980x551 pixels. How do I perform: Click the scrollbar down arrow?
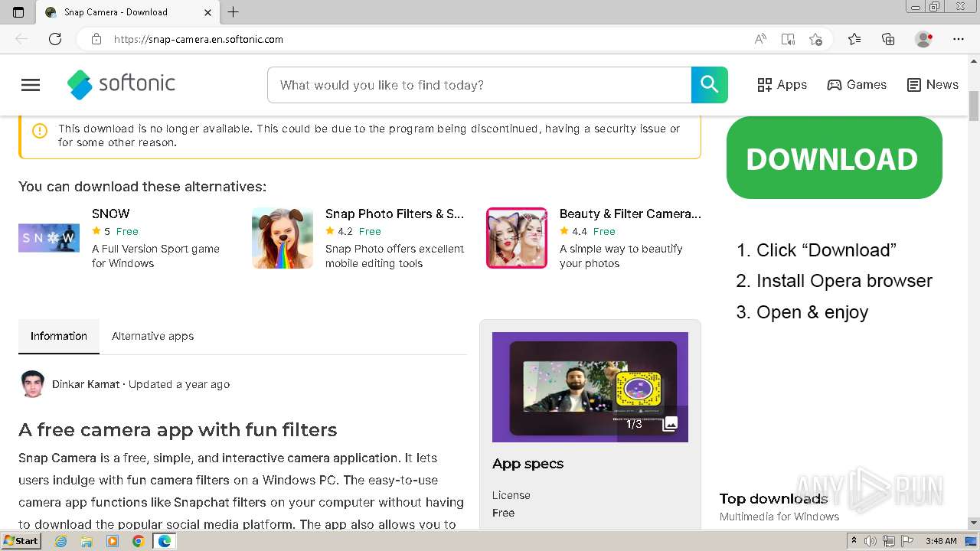tap(974, 523)
